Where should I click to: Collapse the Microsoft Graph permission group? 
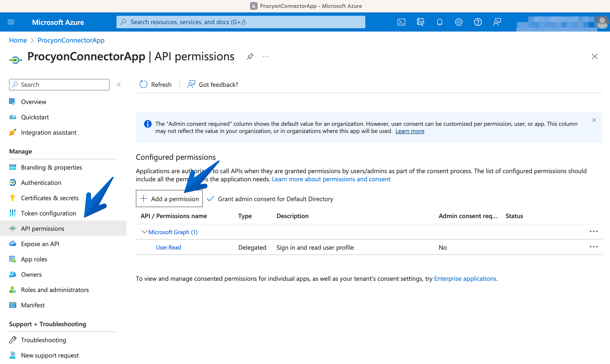[x=144, y=232]
